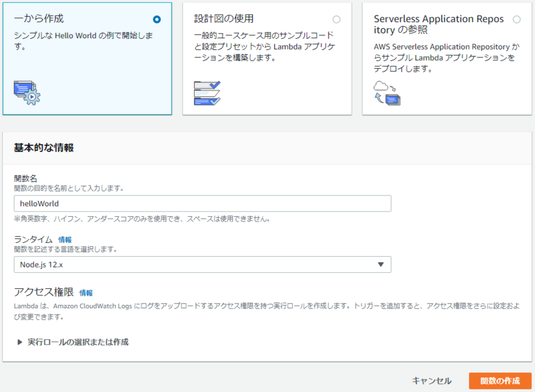Click the アクセス権限 heading text
The width and height of the screenshot is (535, 392).
(x=43, y=292)
